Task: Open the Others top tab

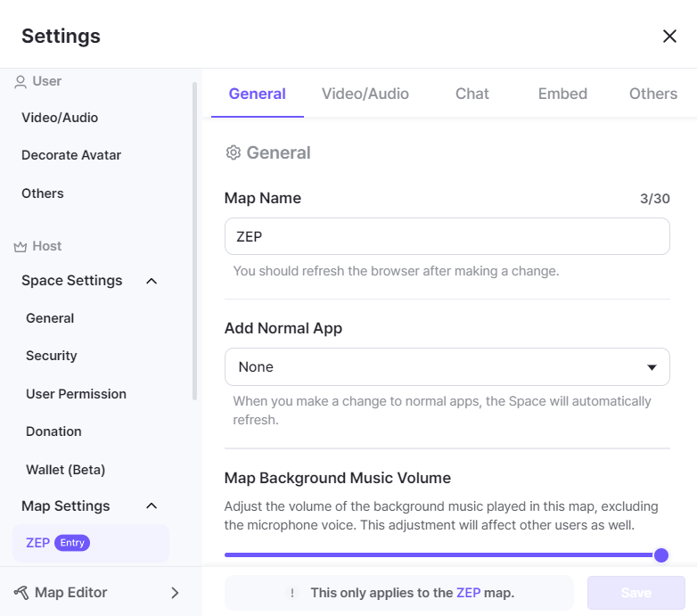Action: pos(653,94)
